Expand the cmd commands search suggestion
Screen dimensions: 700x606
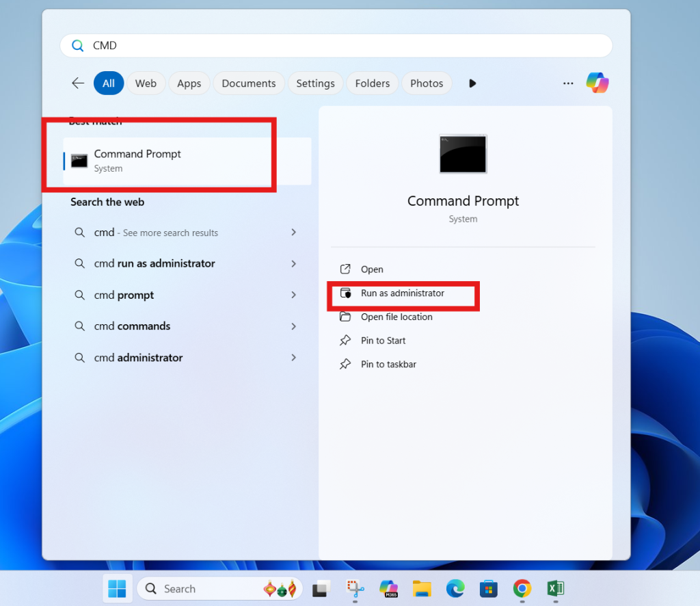293,326
